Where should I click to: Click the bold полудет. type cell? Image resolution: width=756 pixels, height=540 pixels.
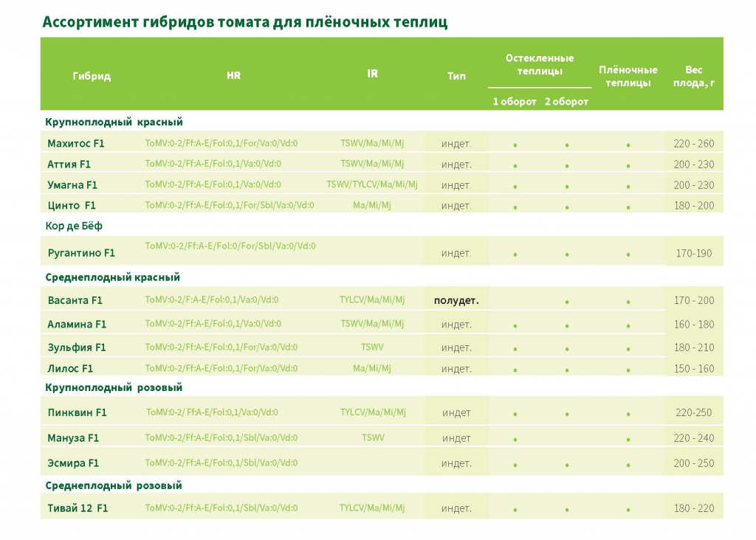456,300
